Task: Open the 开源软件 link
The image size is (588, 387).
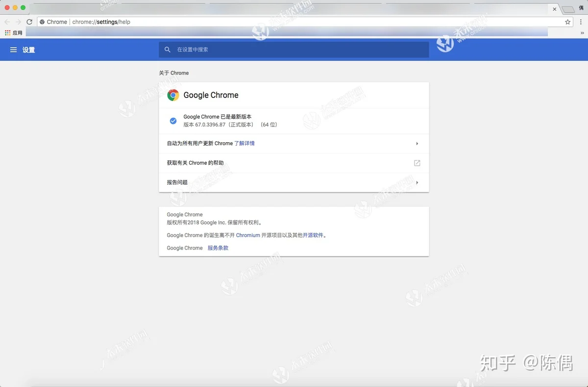Action: point(313,235)
